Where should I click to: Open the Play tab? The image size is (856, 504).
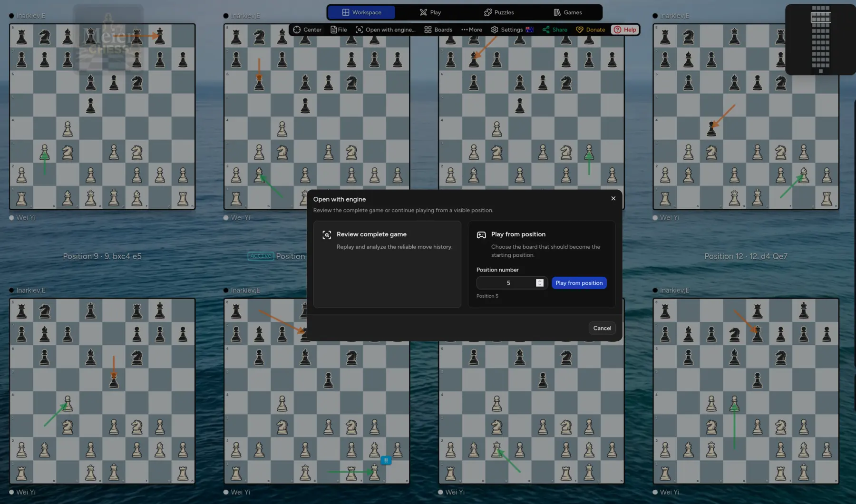coord(430,12)
